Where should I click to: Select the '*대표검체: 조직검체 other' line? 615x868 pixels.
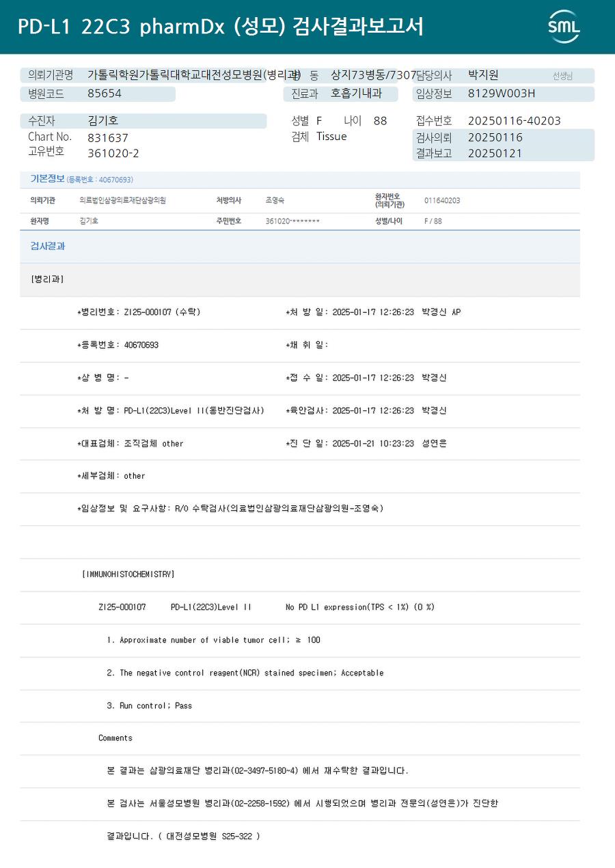[x=131, y=443]
